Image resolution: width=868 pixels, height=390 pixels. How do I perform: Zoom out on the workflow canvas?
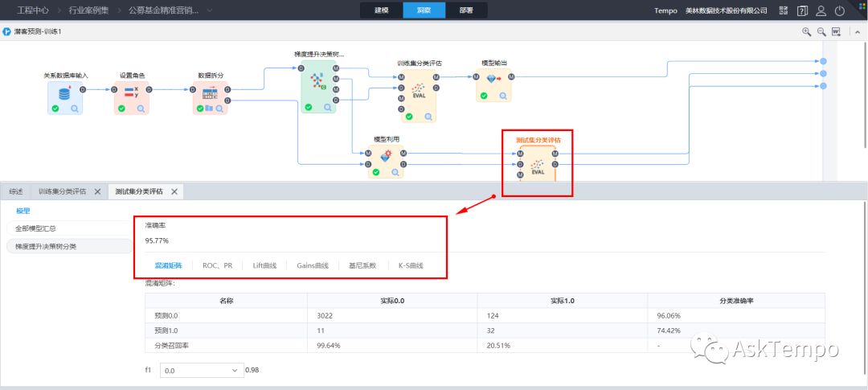click(x=821, y=32)
